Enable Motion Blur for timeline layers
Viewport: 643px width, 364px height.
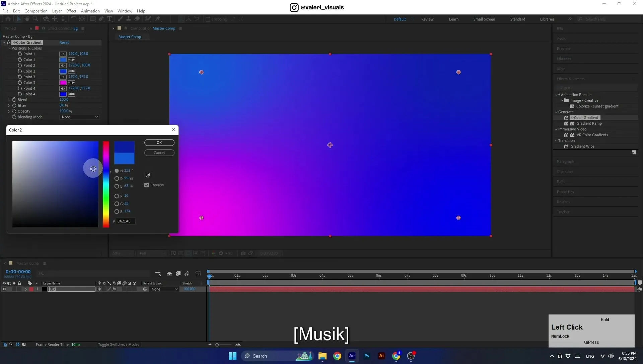tap(187, 274)
